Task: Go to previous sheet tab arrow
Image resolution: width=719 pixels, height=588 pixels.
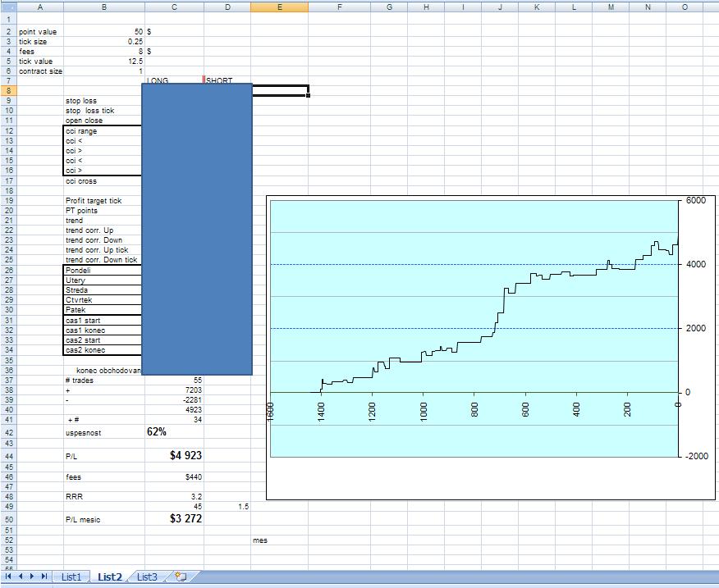Action: (x=21, y=576)
